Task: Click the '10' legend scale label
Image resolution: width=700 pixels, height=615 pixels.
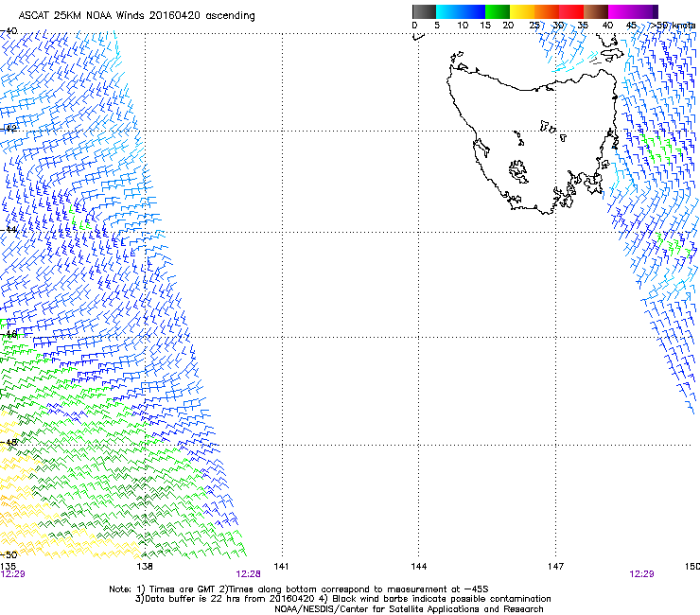Action: (463, 26)
